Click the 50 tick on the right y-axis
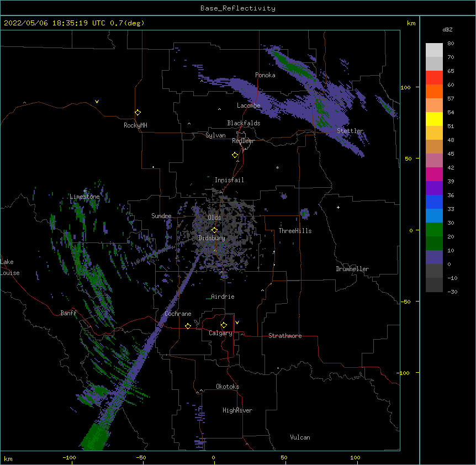Image resolution: width=476 pixels, height=465 pixels. point(408,158)
